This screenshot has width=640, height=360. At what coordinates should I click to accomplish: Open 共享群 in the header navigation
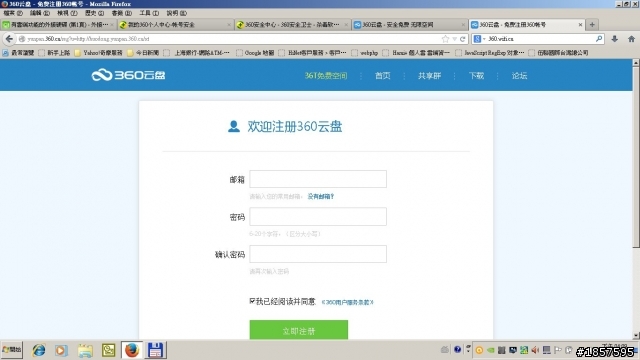tap(429, 76)
